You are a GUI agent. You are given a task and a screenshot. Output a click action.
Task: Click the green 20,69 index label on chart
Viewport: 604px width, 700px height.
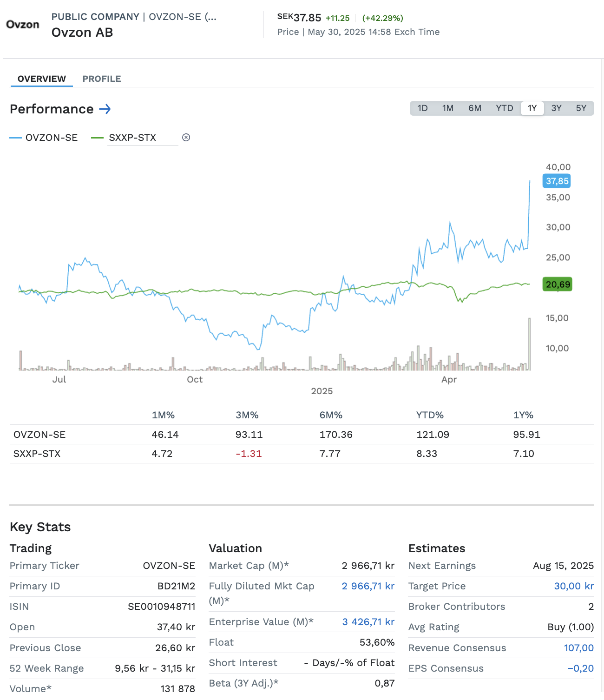558,284
